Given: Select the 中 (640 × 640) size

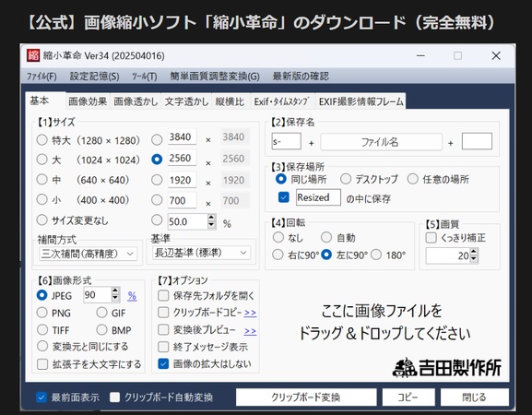Looking at the screenshot, I should click(41, 180).
